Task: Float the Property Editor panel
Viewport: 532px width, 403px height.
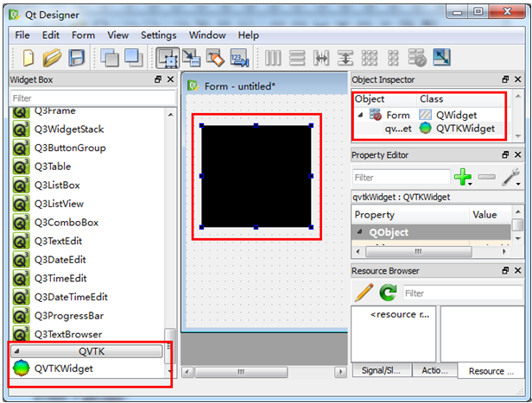Action: pos(505,154)
